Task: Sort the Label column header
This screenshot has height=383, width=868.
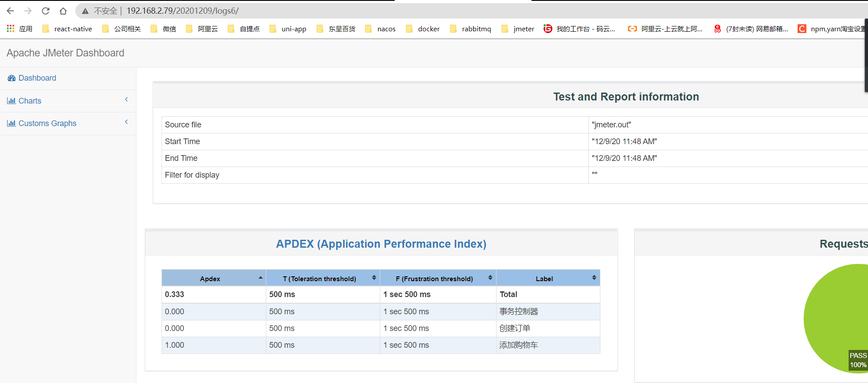Action: [548, 278]
